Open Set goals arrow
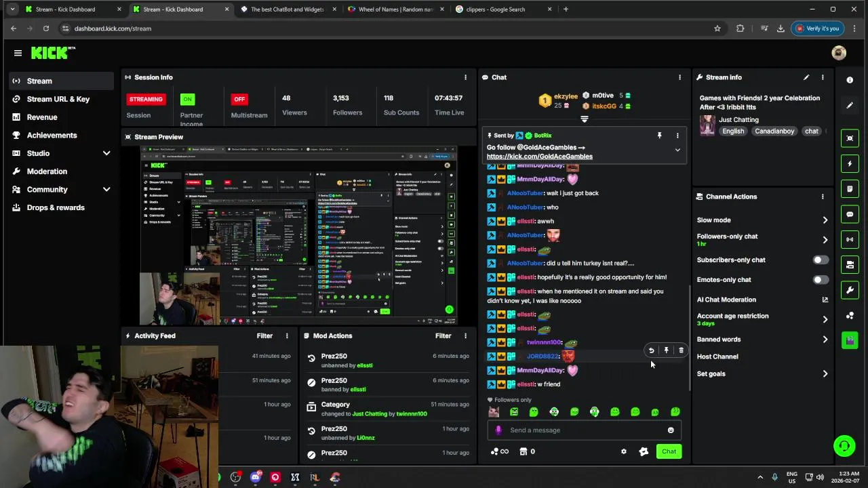The image size is (868, 488). 825,373
